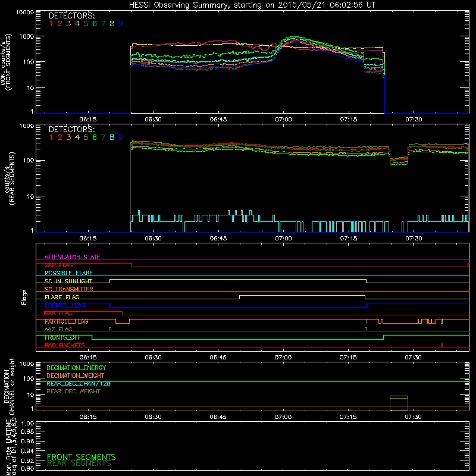Select the ATTENUATOR_STATE flag label
Image resolution: width=476 pixels, height=476 pixels.
72,257
